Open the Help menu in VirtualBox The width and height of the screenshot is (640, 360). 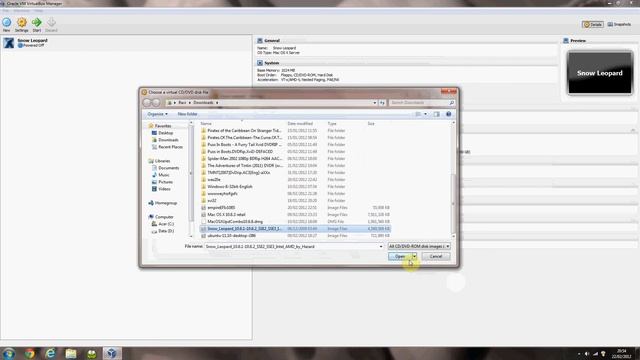pyautogui.click(x=37, y=11)
